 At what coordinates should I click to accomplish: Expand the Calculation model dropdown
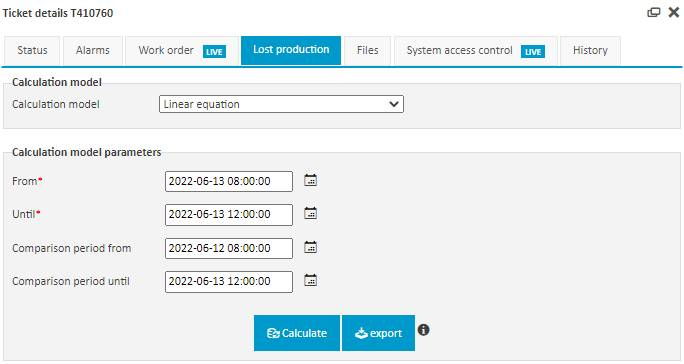pyautogui.click(x=281, y=104)
